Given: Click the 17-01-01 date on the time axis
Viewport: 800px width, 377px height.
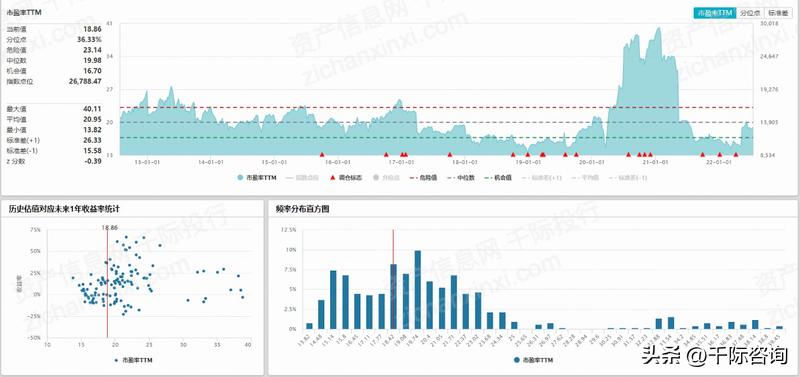Looking at the screenshot, I should click(x=402, y=162).
